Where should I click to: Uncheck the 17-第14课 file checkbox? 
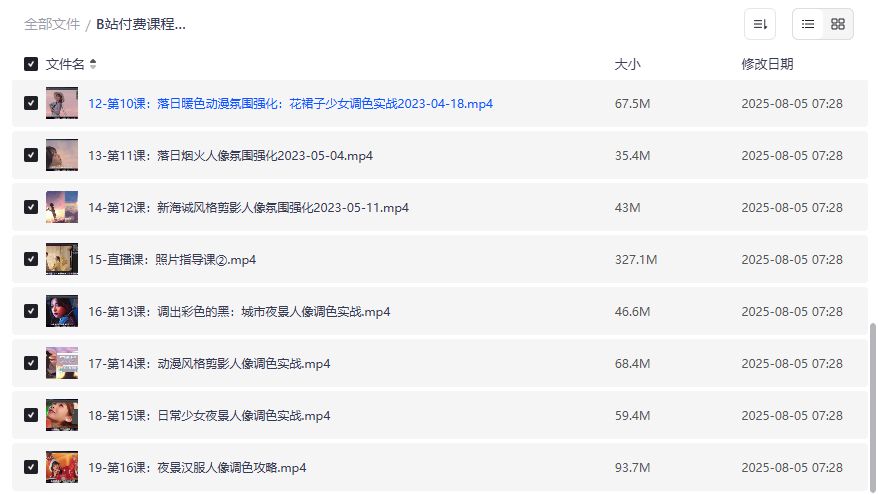coord(31,363)
